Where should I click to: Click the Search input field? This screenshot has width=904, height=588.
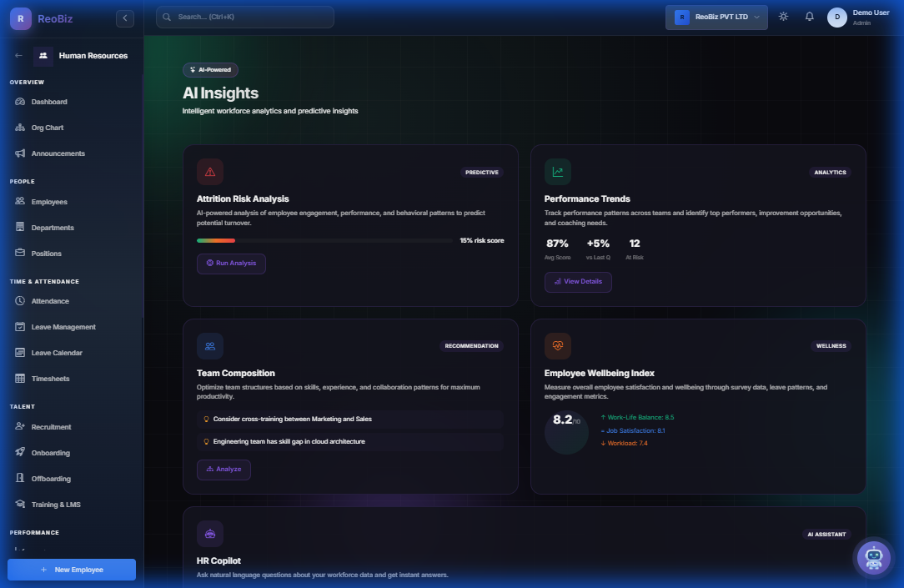244,17
